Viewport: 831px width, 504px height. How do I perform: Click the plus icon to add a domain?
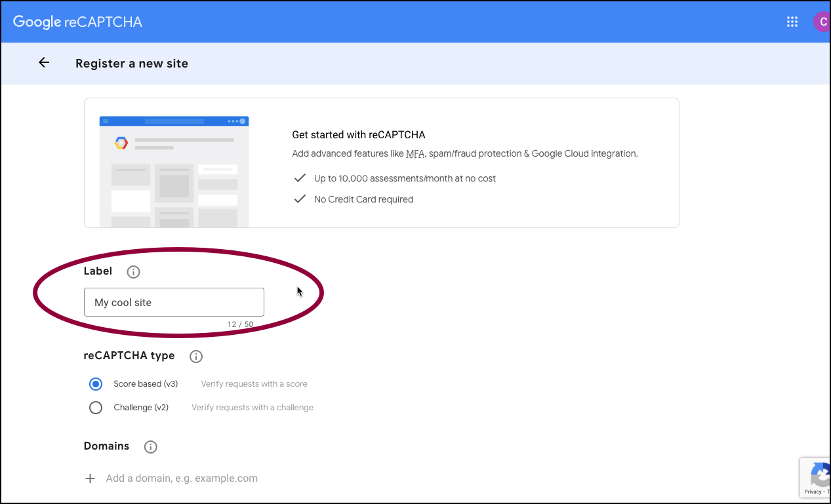coord(90,478)
